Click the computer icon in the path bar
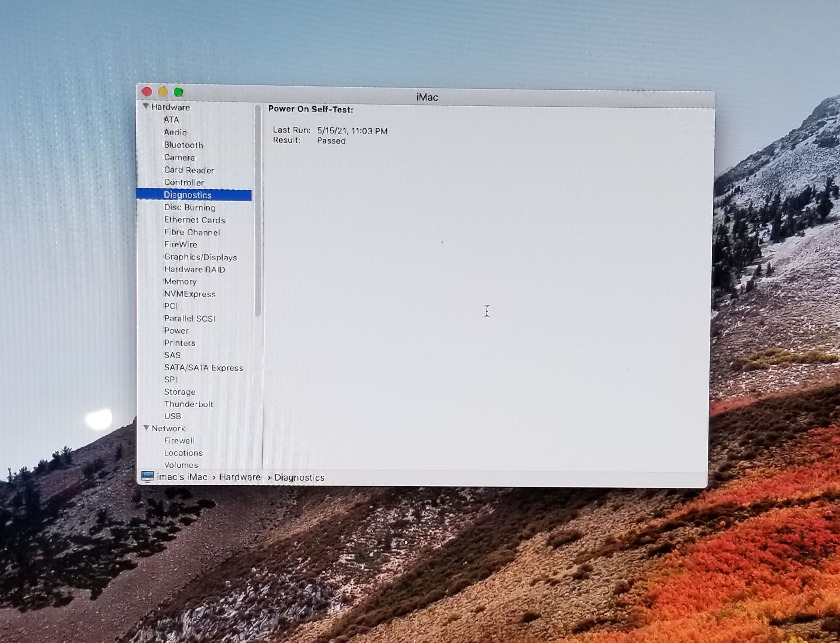 point(147,477)
